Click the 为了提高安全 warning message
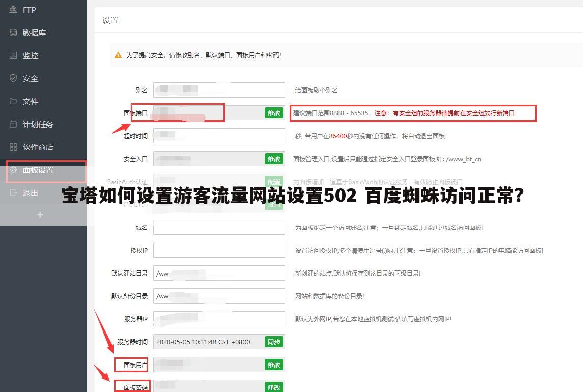 (x=203, y=55)
